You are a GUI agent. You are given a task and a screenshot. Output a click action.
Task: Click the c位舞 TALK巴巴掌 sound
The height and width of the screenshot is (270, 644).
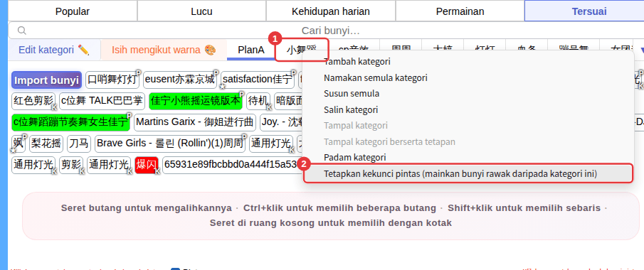[x=102, y=101]
